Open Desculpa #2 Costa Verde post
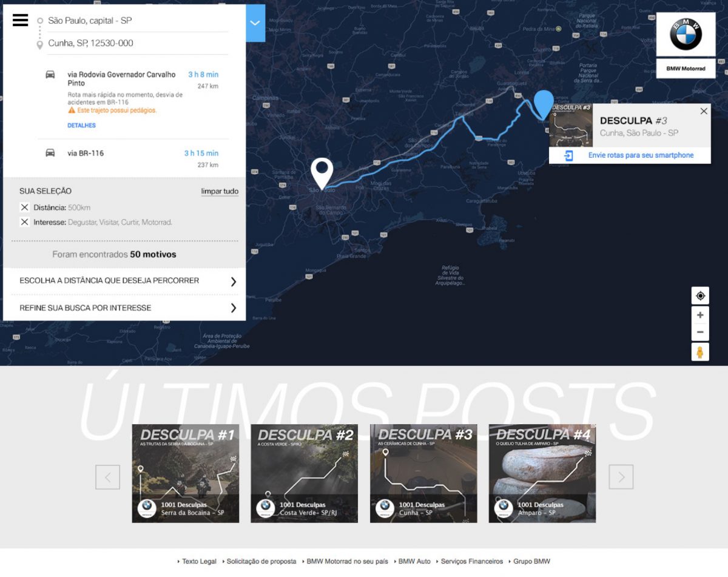This screenshot has width=728, height=577. point(305,473)
